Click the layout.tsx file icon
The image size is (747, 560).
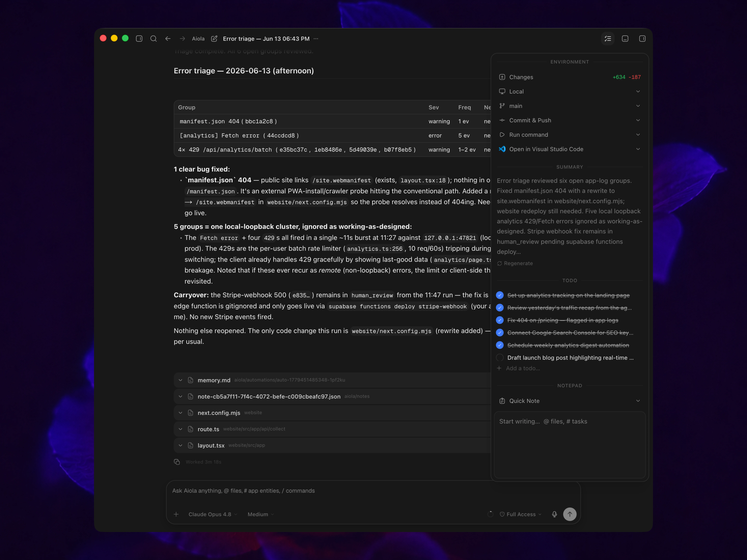(191, 446)
